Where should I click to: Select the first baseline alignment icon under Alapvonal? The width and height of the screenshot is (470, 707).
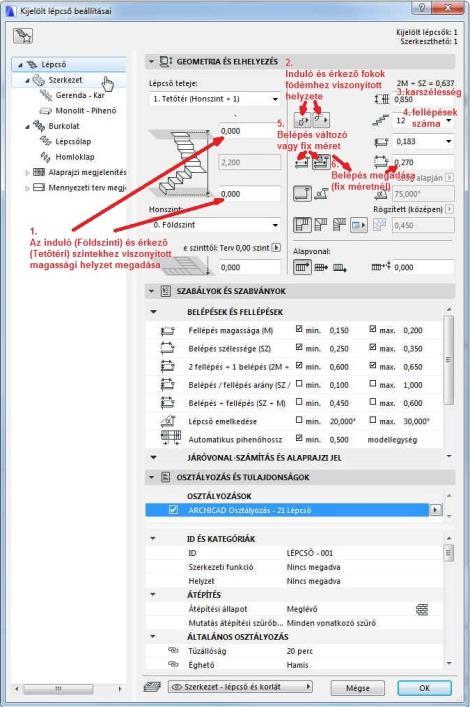tap(302, 267)
